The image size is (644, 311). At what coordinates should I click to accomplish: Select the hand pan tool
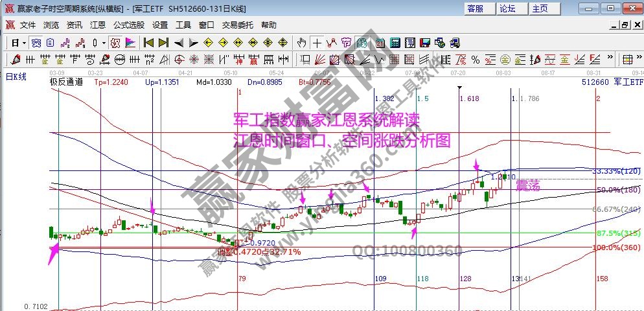[301, 43]
